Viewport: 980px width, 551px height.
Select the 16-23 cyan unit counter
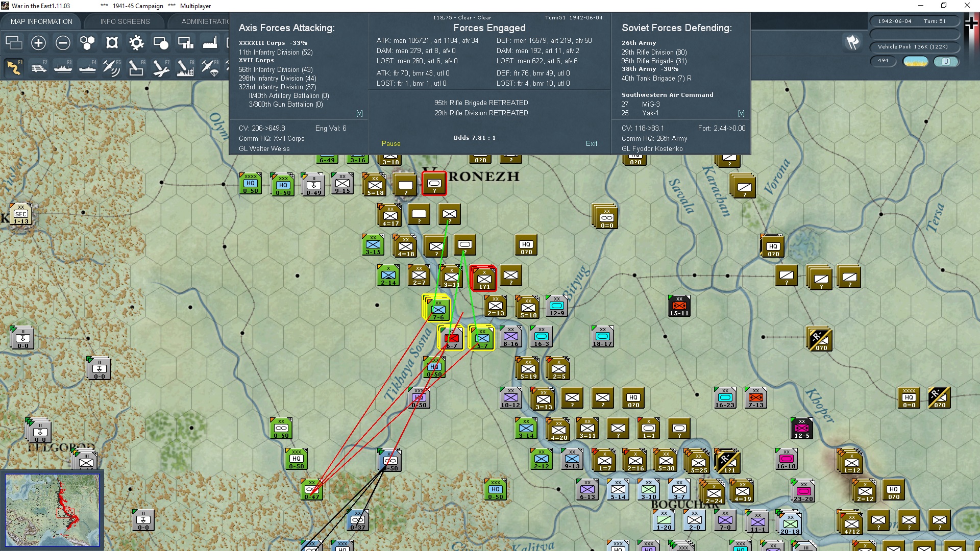[725, 398]
